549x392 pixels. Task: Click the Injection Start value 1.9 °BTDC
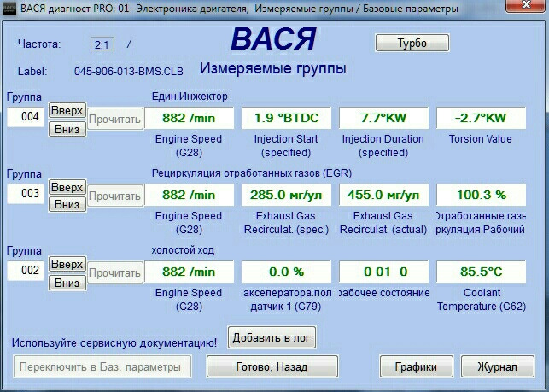pyautogui.click(x=286, y=118)
